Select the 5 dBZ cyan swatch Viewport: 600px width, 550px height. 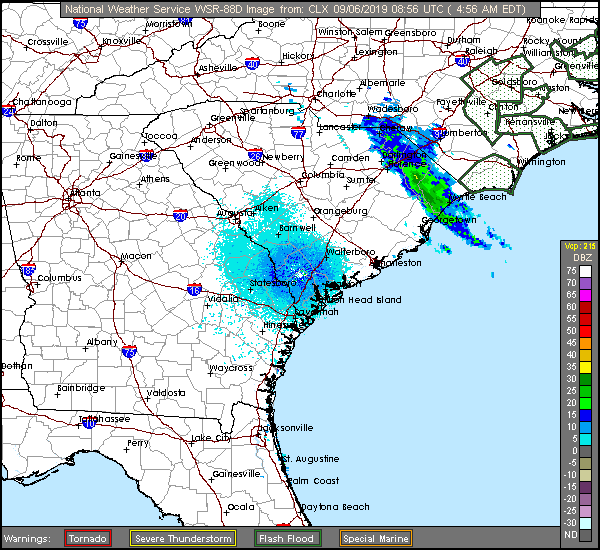[x=585, y=439]
